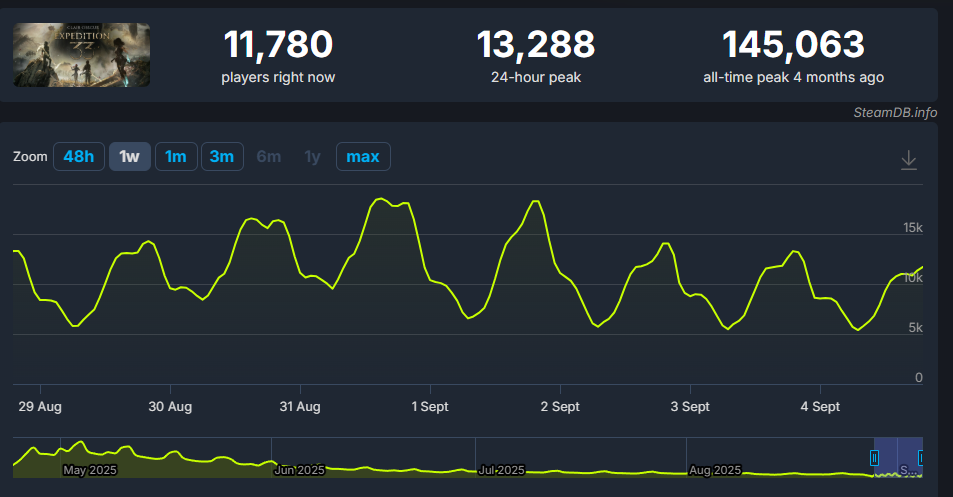Click May 2025 in the navigator timeline
The height and width of the screenshot is (497, 953).
[x=90, y=470]
